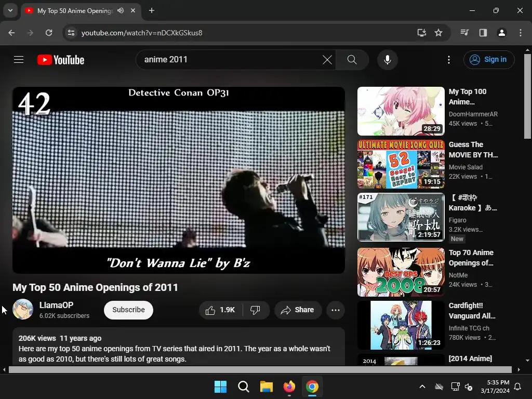
Task: Open Windows taskbar search
Action: [243, 387]
